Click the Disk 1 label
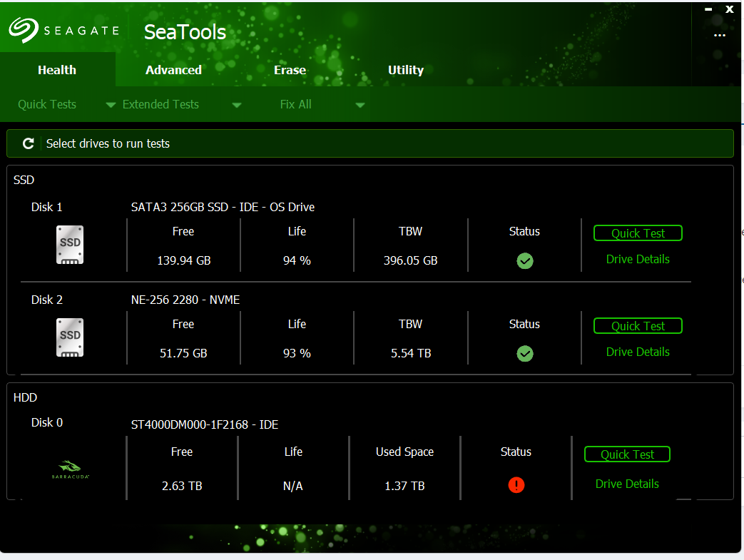 46,207
